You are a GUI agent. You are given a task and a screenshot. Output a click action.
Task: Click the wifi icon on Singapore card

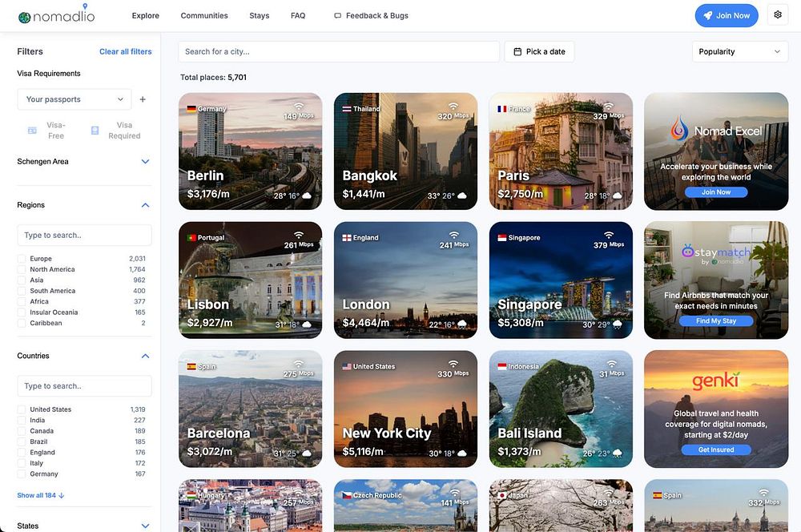tap(609, 235)
